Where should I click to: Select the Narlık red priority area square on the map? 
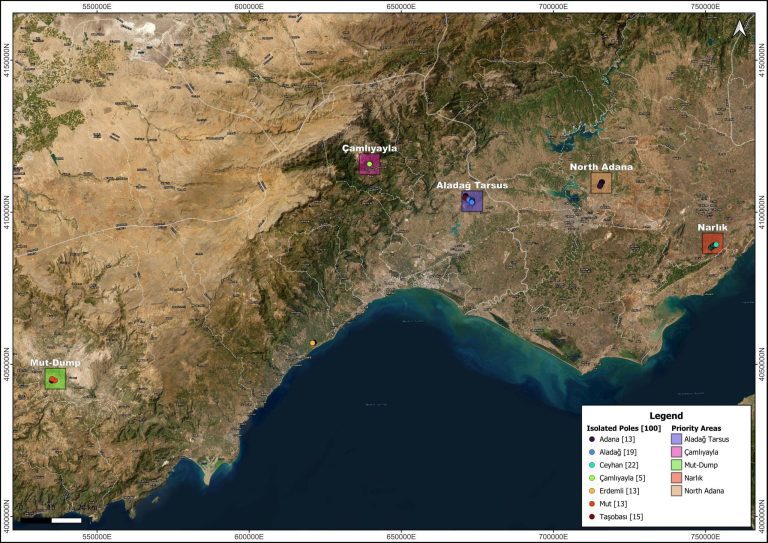[712, 243]
